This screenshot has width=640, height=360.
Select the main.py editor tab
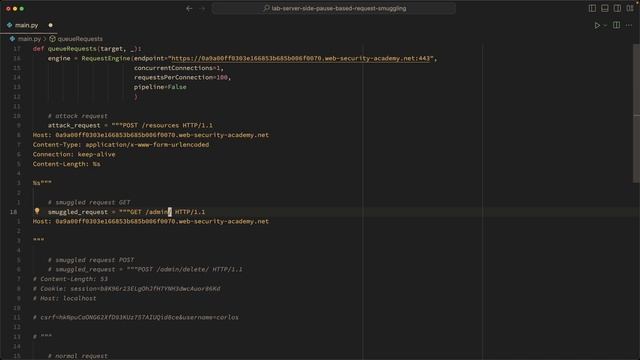(26, 25)
